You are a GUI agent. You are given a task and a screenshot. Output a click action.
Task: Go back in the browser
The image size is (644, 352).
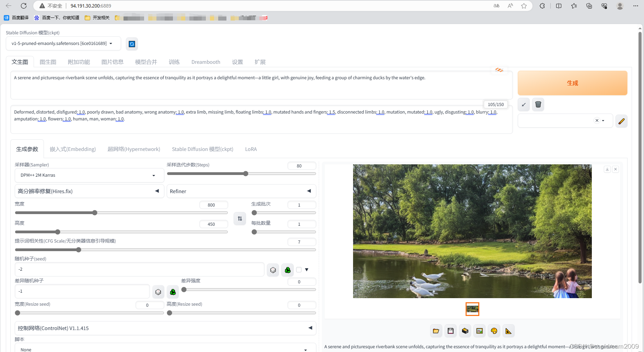tap(9, 6)
